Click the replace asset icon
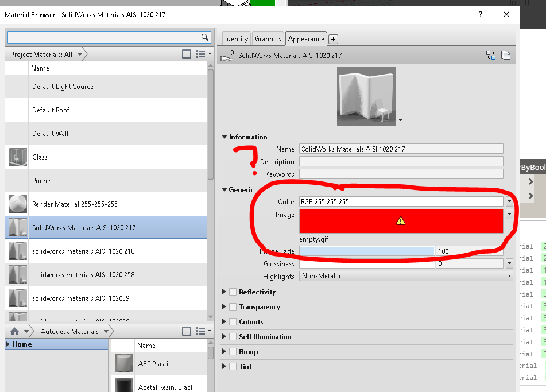The image size is (546, 392). click(491, 55)
